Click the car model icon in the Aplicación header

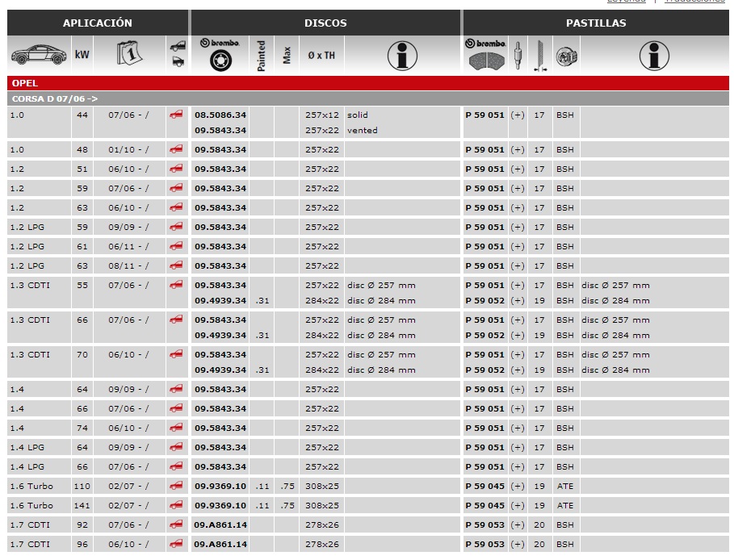[39, 55]
